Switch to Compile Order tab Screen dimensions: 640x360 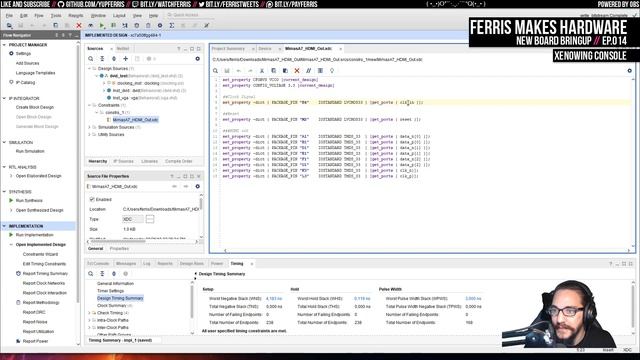[x=178, y=161]
